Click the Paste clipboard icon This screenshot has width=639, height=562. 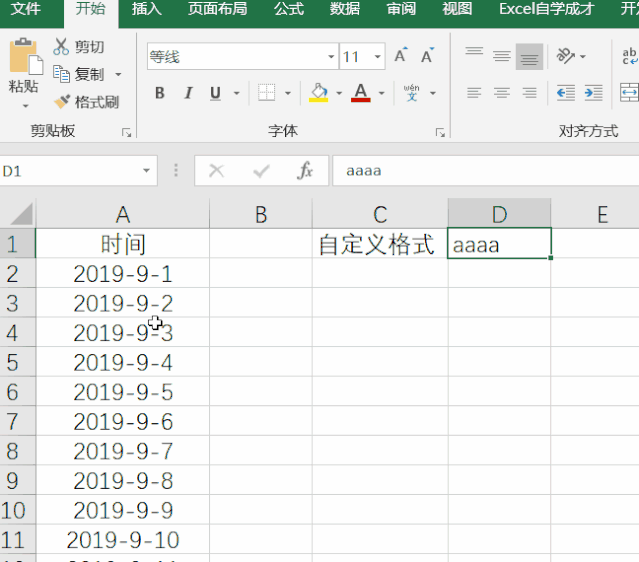25,56
